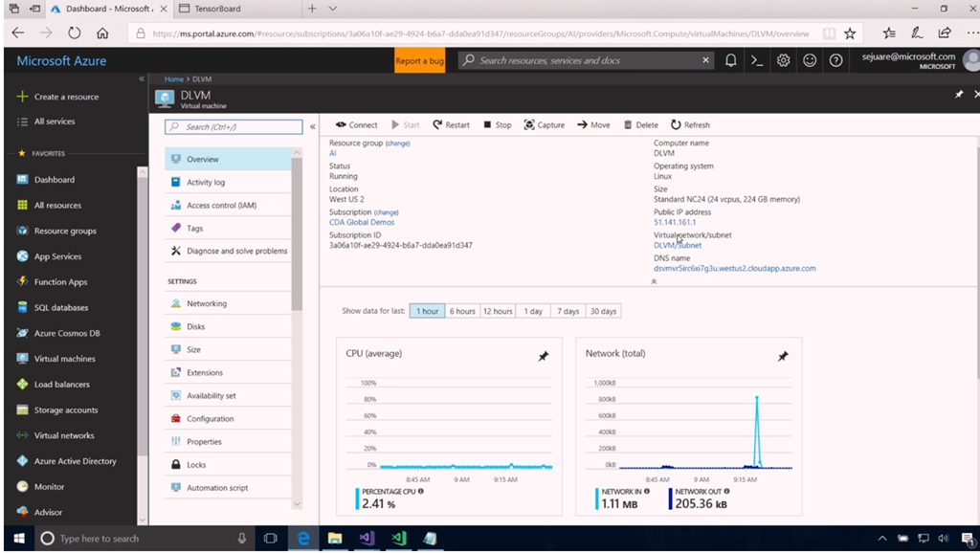Collapse the VM resource menu chevron

pyautogui.click(x=313, y=126)
